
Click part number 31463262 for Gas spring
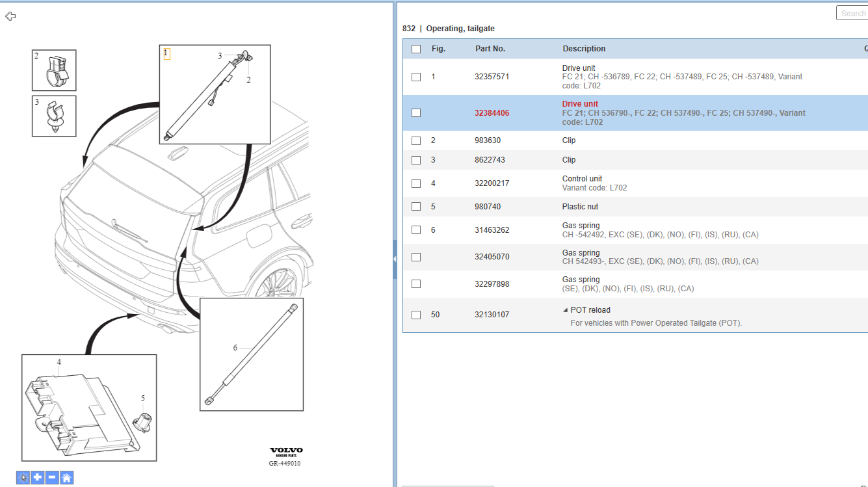[x=492, y=230]
